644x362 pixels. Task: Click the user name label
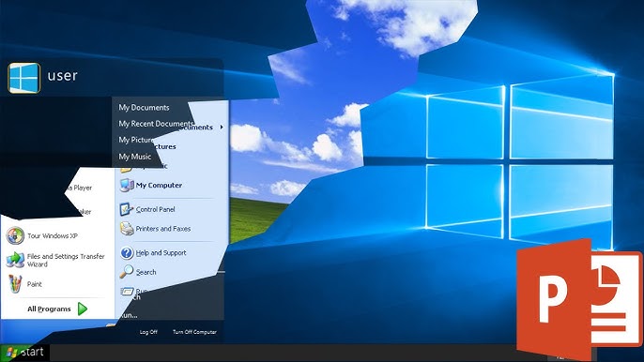pyautogui.click(x=62, y=76)
